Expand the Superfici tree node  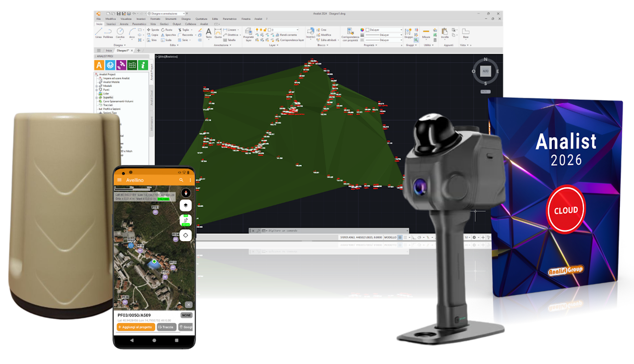click(96, 97)
